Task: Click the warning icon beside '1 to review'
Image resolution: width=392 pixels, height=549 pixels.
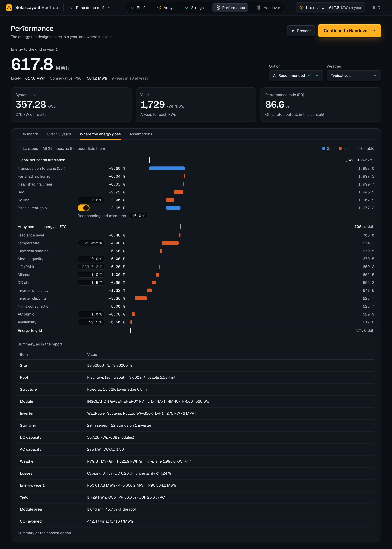Action: tap(301, 8)
